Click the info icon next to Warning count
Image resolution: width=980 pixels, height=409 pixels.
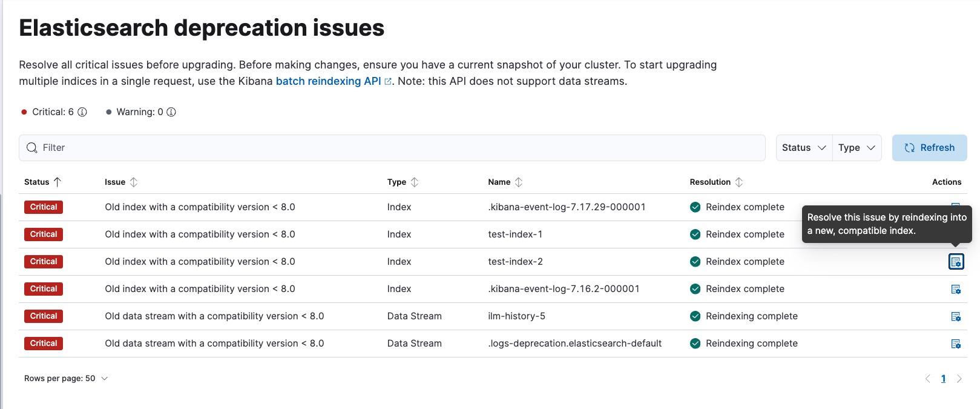[171, 112]
